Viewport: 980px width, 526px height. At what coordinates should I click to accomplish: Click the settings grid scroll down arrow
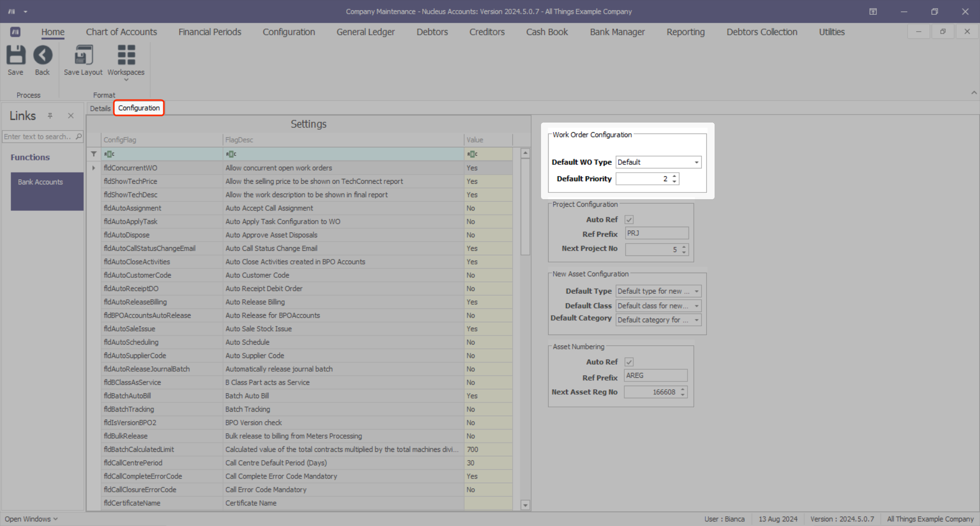pyautogui.click(x=525, y=505)
